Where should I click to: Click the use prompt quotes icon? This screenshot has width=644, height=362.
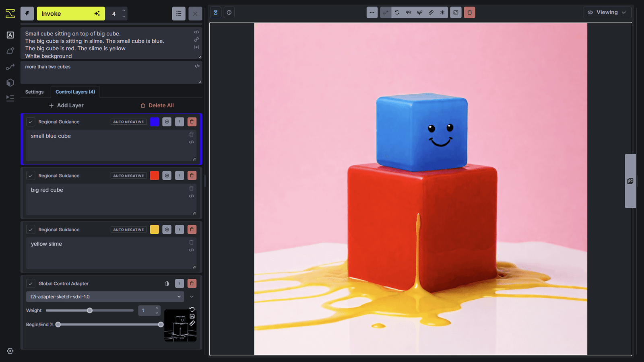pyautogui.click(x=408, y=12)
